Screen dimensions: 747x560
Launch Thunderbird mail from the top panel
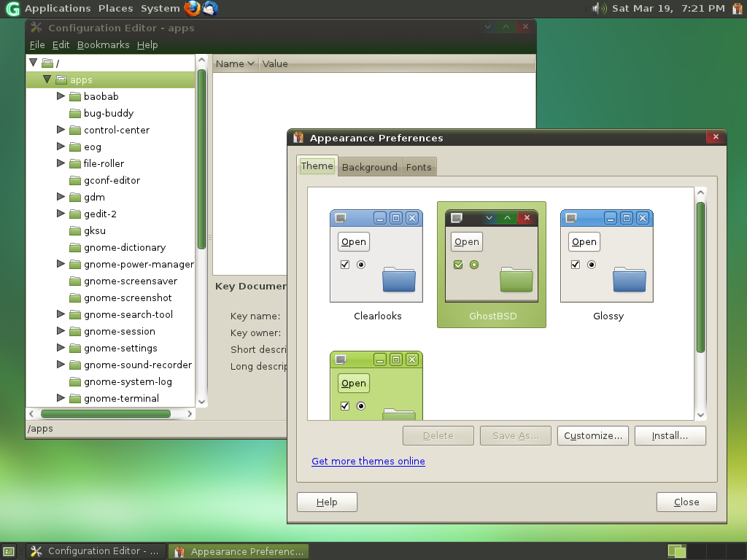[x=210, y=9]
